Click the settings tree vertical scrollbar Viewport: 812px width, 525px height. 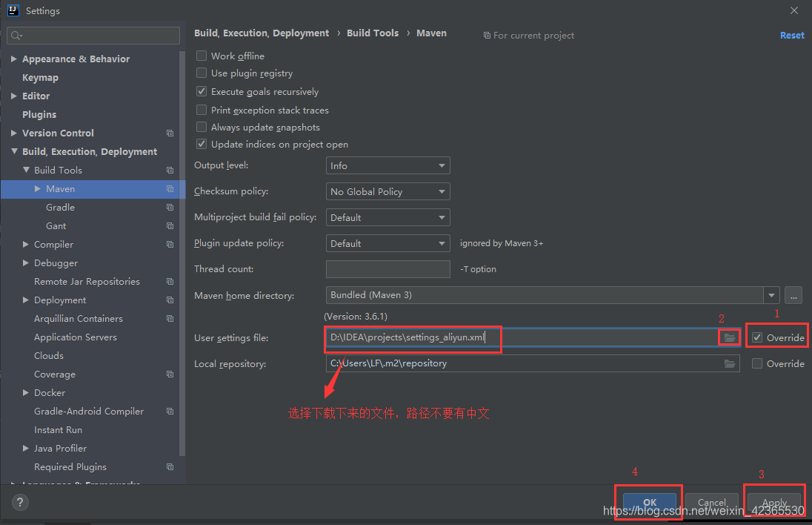[x=182, y=254]
